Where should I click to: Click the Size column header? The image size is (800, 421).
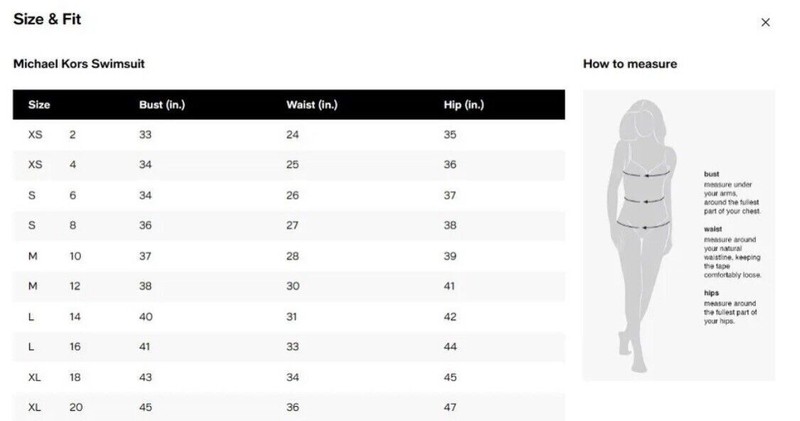pyautogui.click(x=39, y=105)
